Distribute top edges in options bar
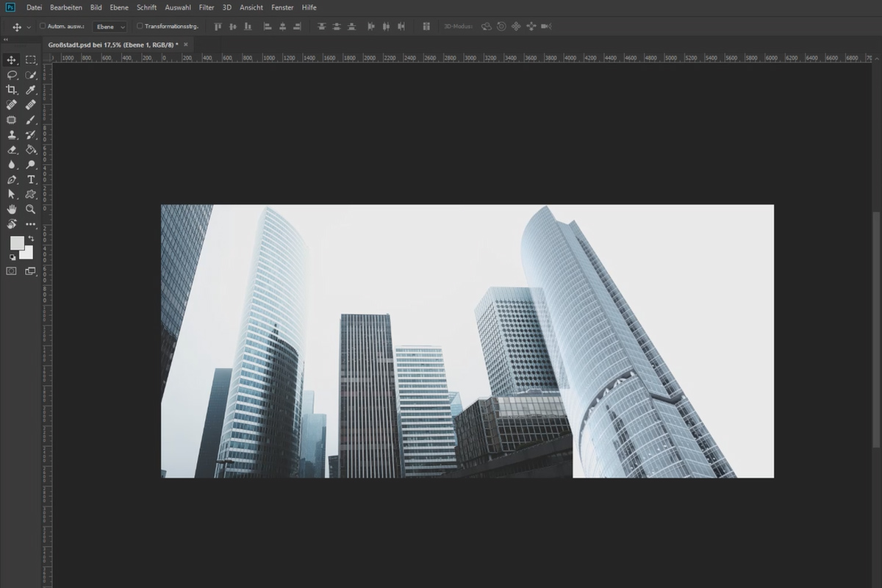882x588 pixels. tap(321, 26)
